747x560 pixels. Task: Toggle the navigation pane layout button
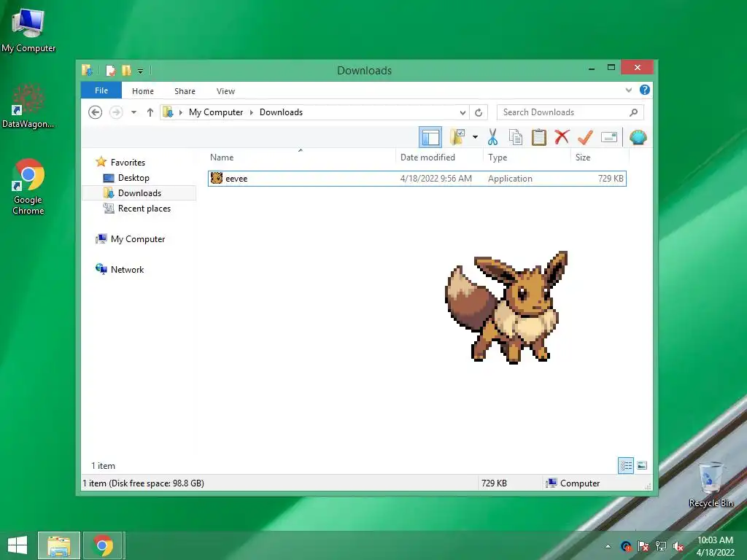(x=430, y=138)
